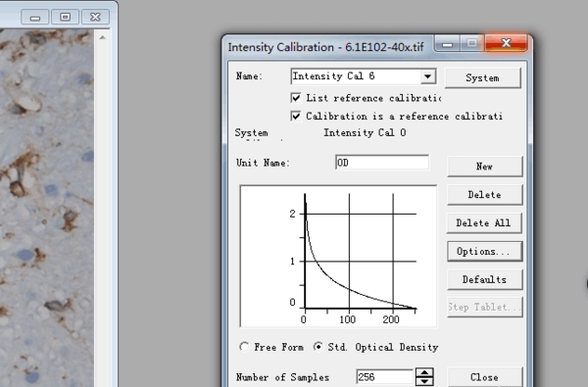The height and width of the screenshot is (387, 588).
Task: Uncheck Calibration is a reference calibration
Action: 296,117
